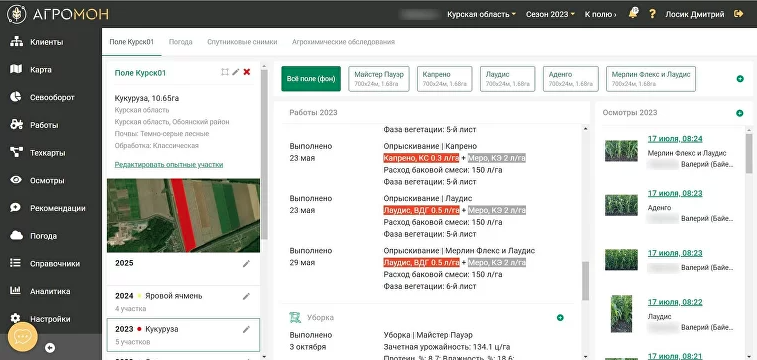Click field boundary icon beside Поле Курск01

[224, 72]
